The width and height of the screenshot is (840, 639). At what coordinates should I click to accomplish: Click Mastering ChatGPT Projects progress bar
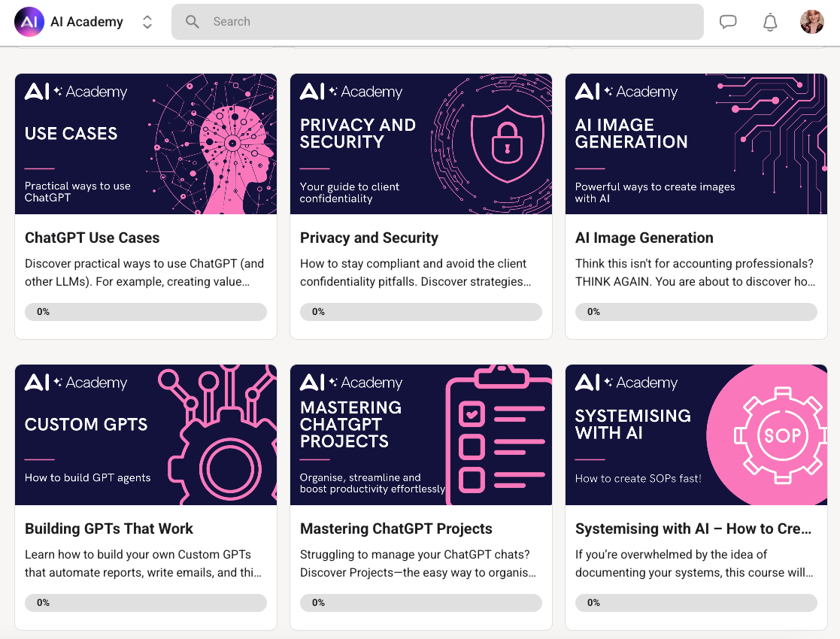click(x=421, y=603)
